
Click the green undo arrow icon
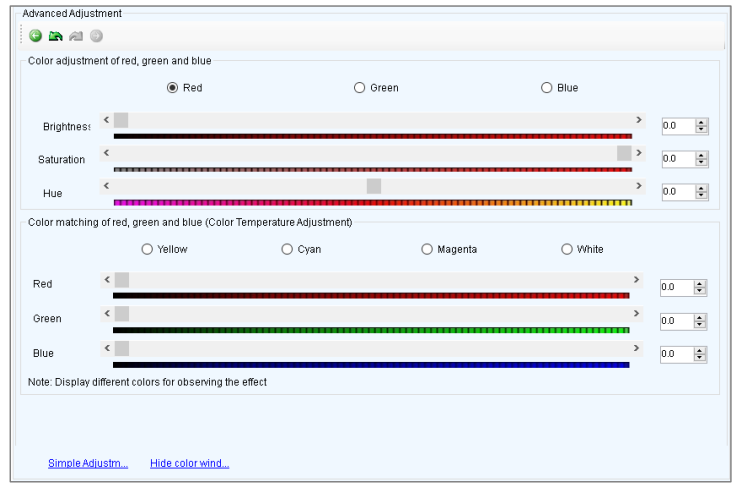pos(56,36)
